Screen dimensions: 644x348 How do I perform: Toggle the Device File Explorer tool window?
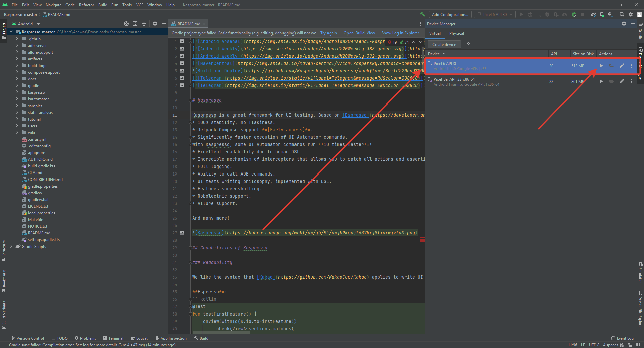point(640,309)
